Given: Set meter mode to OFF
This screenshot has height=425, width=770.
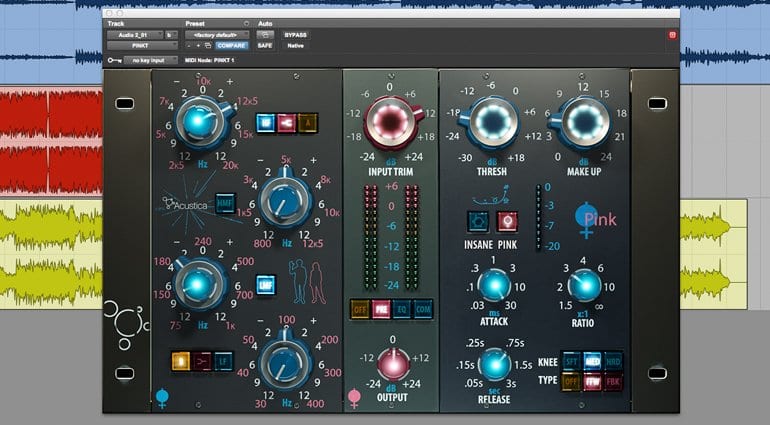Looking at the screenshot, I should [x=360, y=310].
